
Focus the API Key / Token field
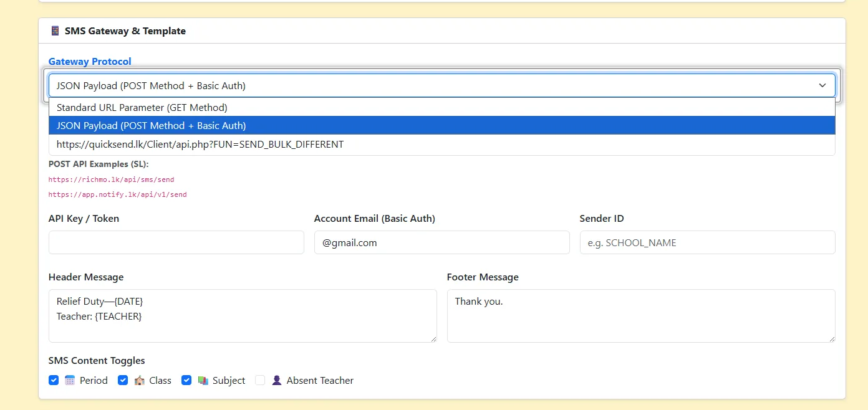point(176,242)
